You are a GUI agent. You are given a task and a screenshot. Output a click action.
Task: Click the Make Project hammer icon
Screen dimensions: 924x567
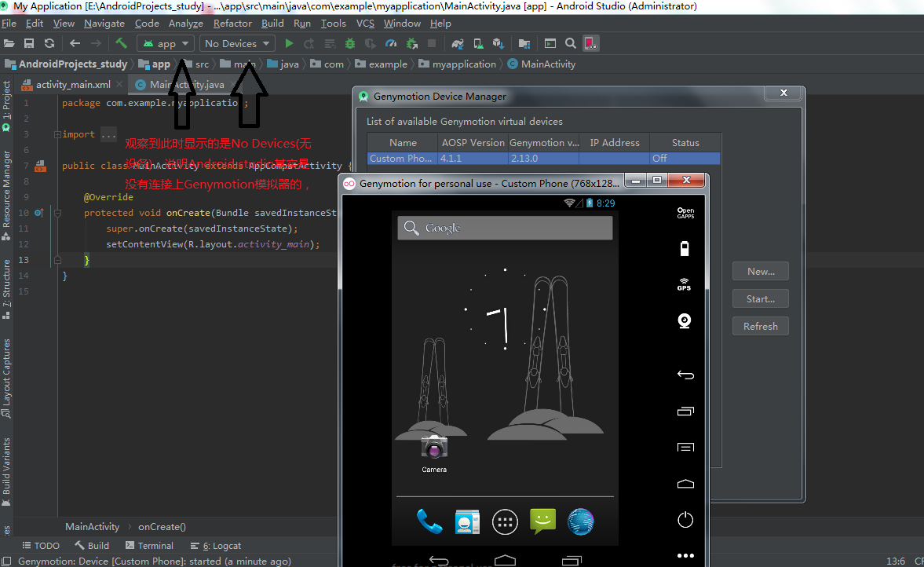pos(121,43)
